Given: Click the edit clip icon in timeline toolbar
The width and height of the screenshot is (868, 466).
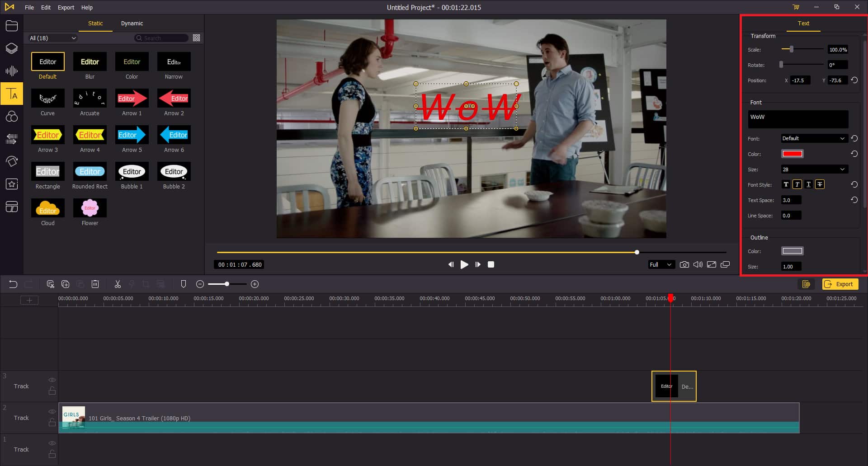Looking at the screenshot, I should coord(50,284).
